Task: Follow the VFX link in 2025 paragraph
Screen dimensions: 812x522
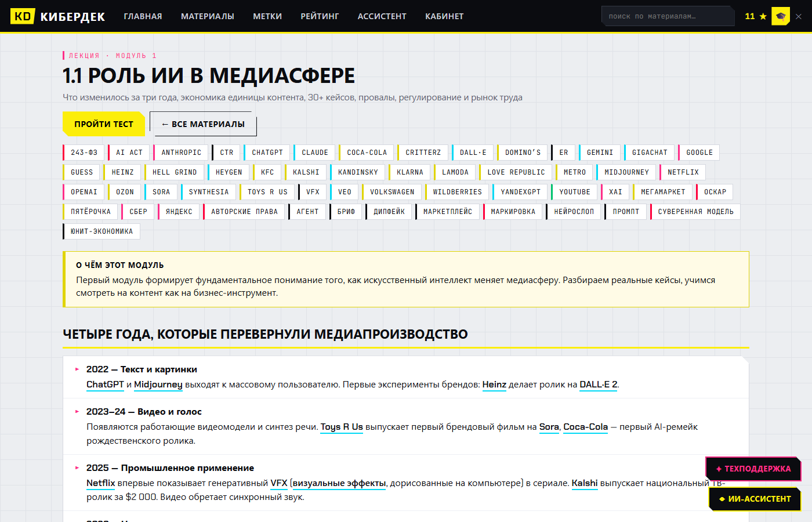Action: [x=279, y=483]
